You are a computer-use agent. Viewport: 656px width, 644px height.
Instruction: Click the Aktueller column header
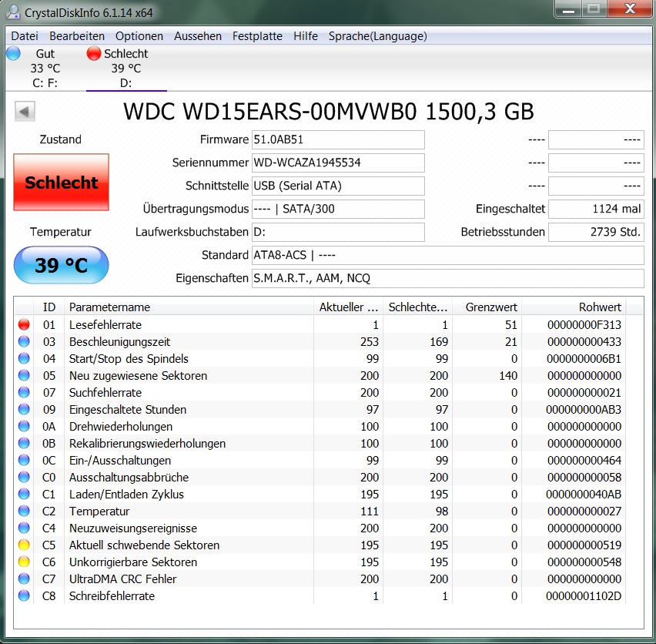pyautogui.click(x=348, y=307)
